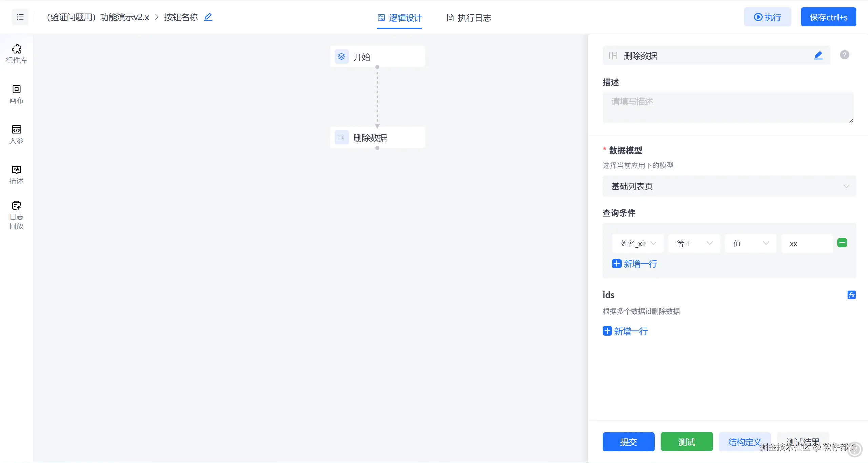The width and height of the screenshot is (868, 463).
Task: Open the 日志回放 log replay panel
Action: coord(16,215)
